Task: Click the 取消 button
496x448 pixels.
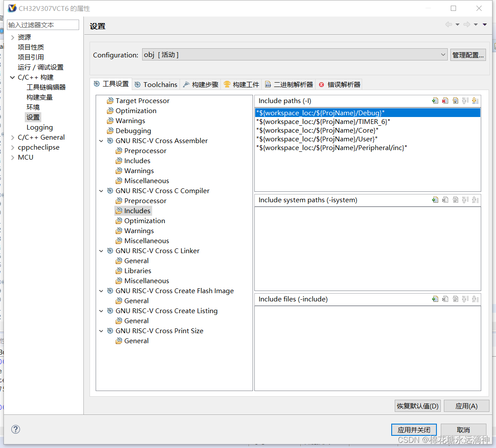Action: [x=463, y=430]
